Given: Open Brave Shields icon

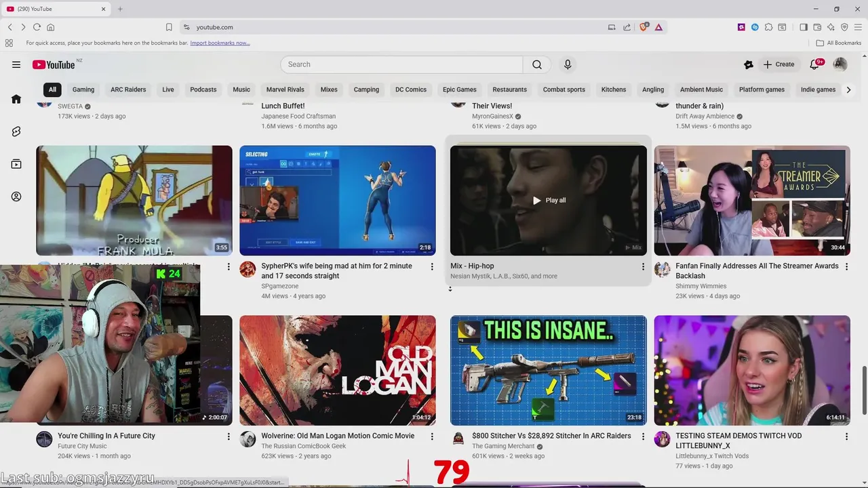Looking at the screenshot, I should pyautogui.click(x=644, y=27).
